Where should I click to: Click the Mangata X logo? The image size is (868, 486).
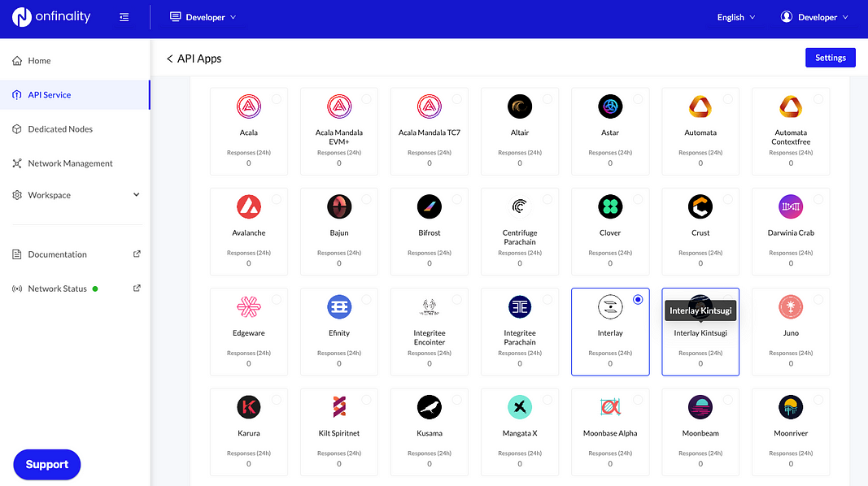pos(520,407)
